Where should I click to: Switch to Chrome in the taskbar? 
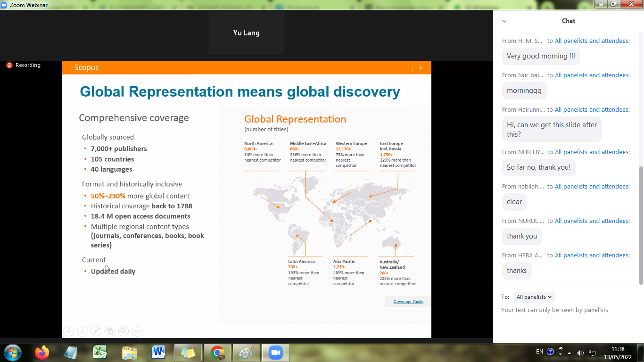tap(217, 353)
